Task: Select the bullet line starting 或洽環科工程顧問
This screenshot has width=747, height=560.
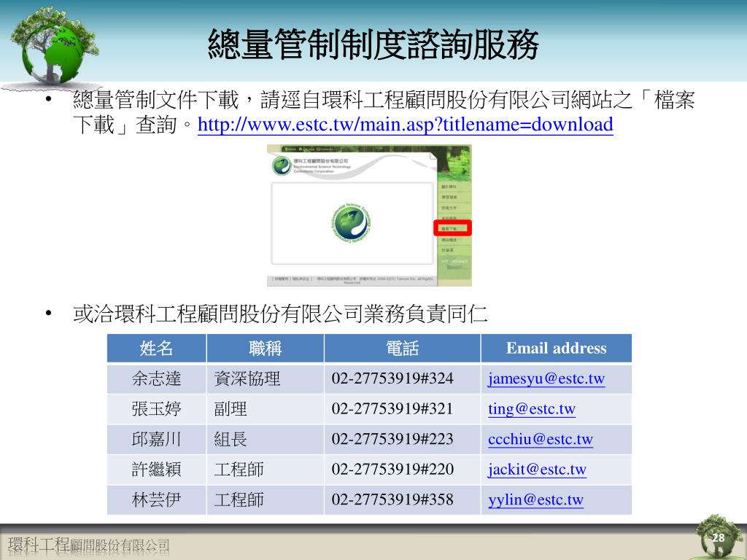Action: tap(280, 314)
